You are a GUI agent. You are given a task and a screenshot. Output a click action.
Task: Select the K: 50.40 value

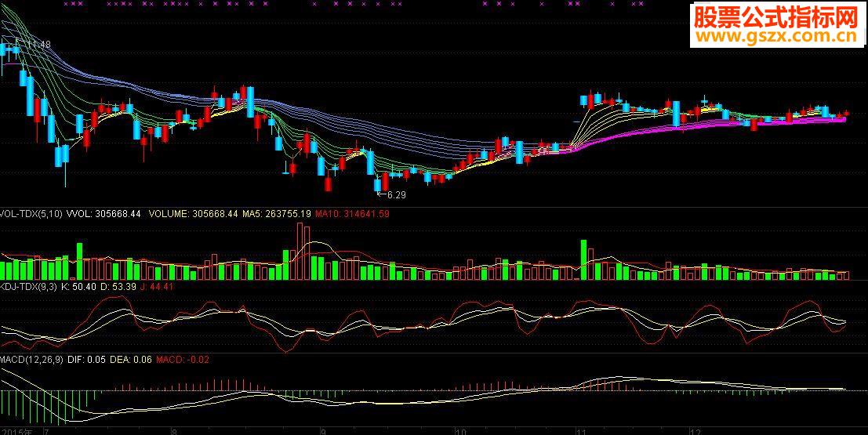tap(78, 286)
